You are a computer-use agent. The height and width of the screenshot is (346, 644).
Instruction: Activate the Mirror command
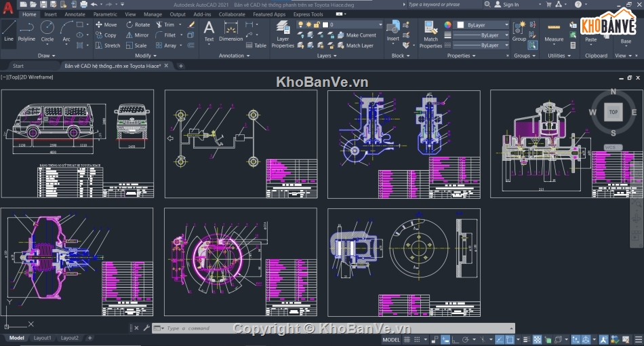(x=137, y=35)
